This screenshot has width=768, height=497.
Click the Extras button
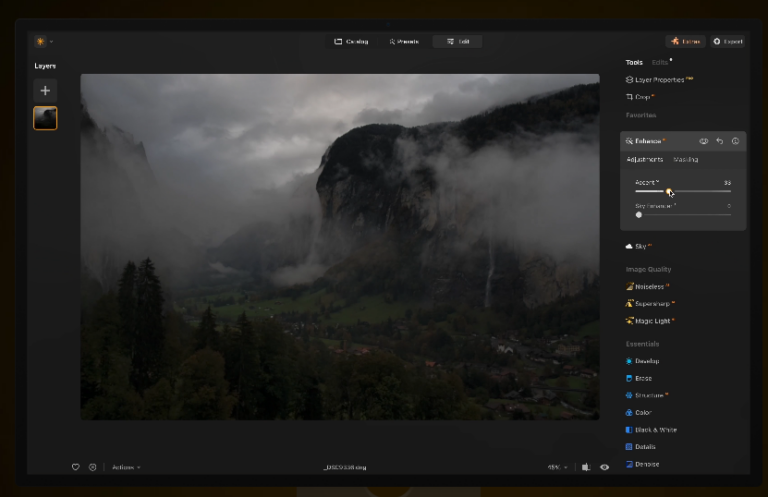click(686, 41)
